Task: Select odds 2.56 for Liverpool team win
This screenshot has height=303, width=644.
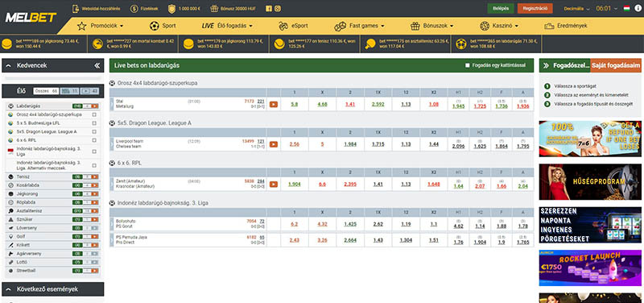Action: [x=295, y=144]
